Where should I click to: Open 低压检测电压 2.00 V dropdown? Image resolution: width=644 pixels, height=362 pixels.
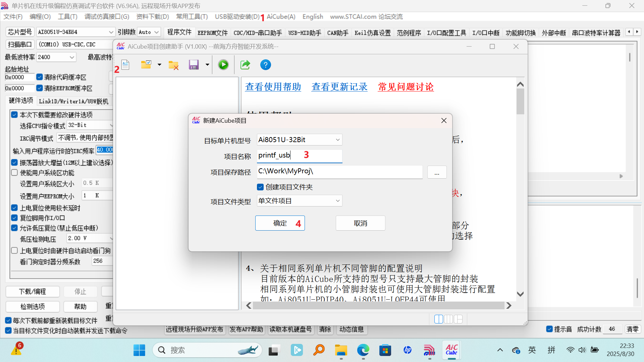point(90,238)
